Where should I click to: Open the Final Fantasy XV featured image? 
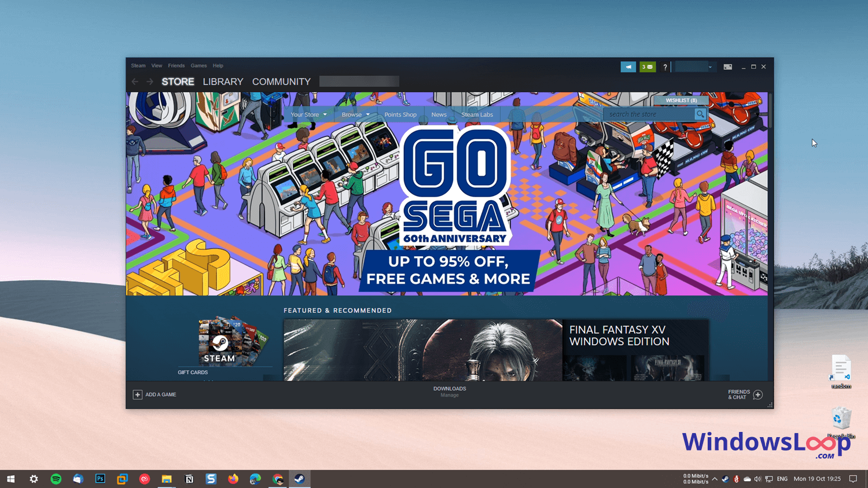[x=422, y=350]
